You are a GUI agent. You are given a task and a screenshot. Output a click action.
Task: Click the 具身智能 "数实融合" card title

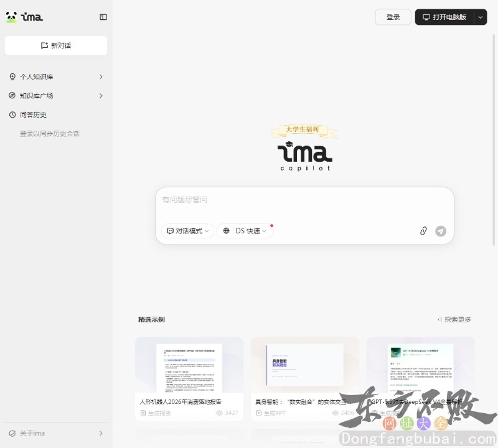(303, 402)
